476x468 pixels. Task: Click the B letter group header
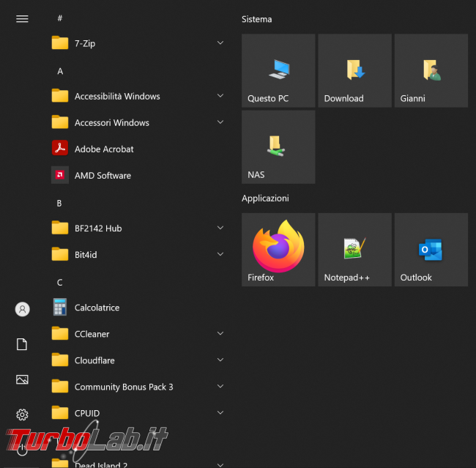click(x=59, y=203)
